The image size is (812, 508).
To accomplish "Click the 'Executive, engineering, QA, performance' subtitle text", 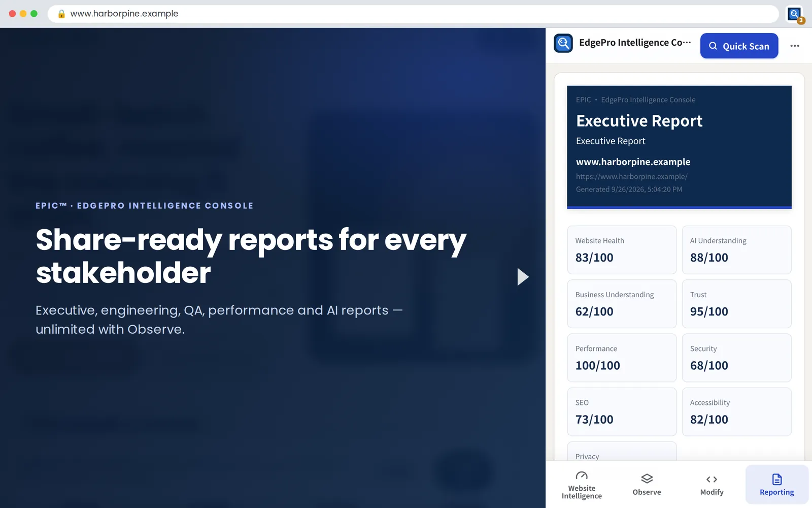I will point(219,320).
